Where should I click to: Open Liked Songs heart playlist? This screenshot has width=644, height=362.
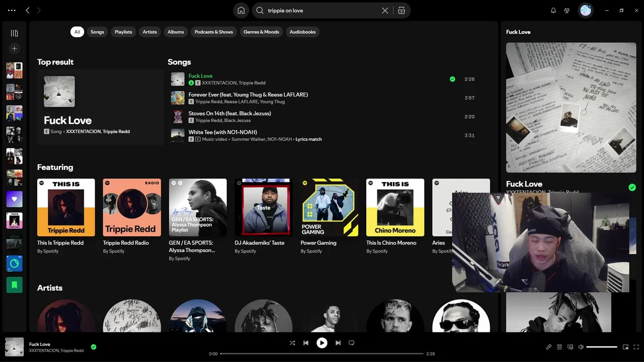(x=14, y=199)
